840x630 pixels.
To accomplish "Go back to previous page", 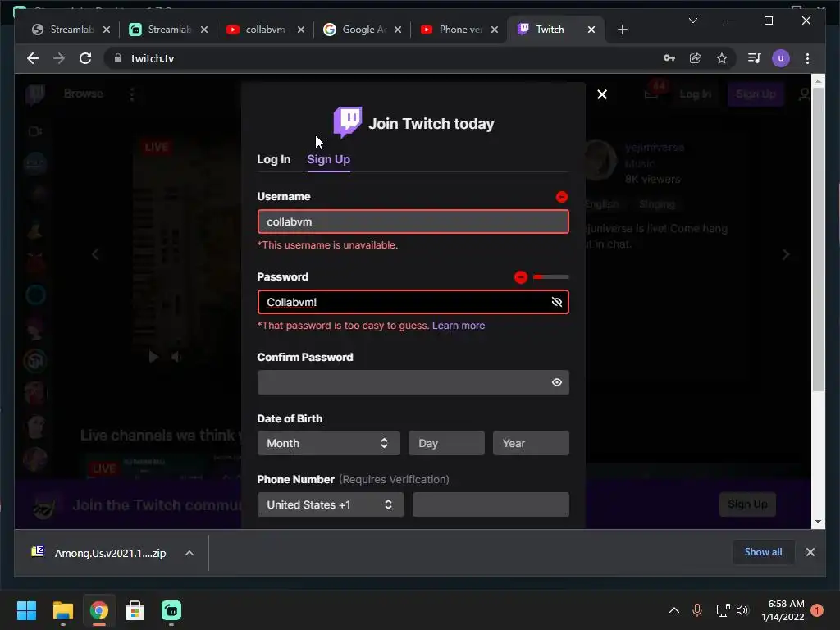I will coord(33,58).
